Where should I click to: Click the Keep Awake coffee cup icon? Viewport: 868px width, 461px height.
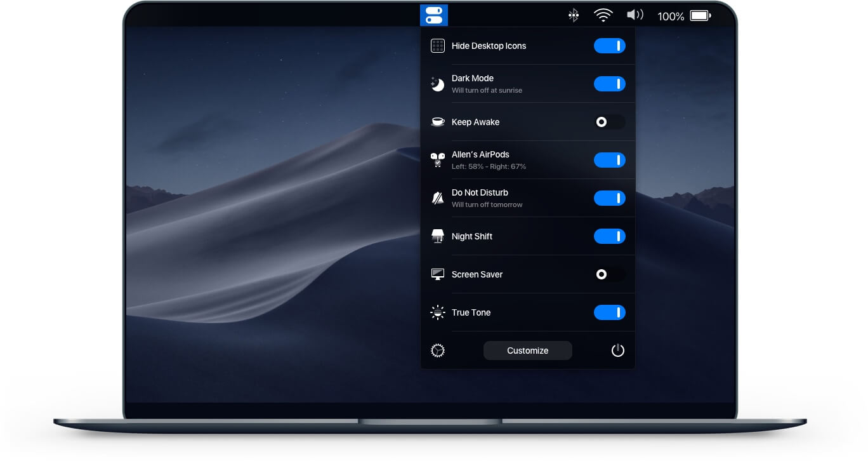tap(437, 122)
